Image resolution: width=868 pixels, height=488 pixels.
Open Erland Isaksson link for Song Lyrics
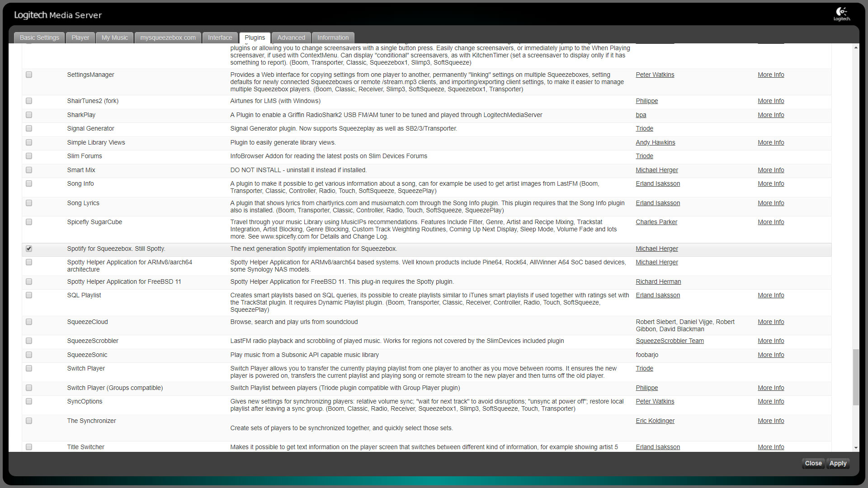pos(658,203)
